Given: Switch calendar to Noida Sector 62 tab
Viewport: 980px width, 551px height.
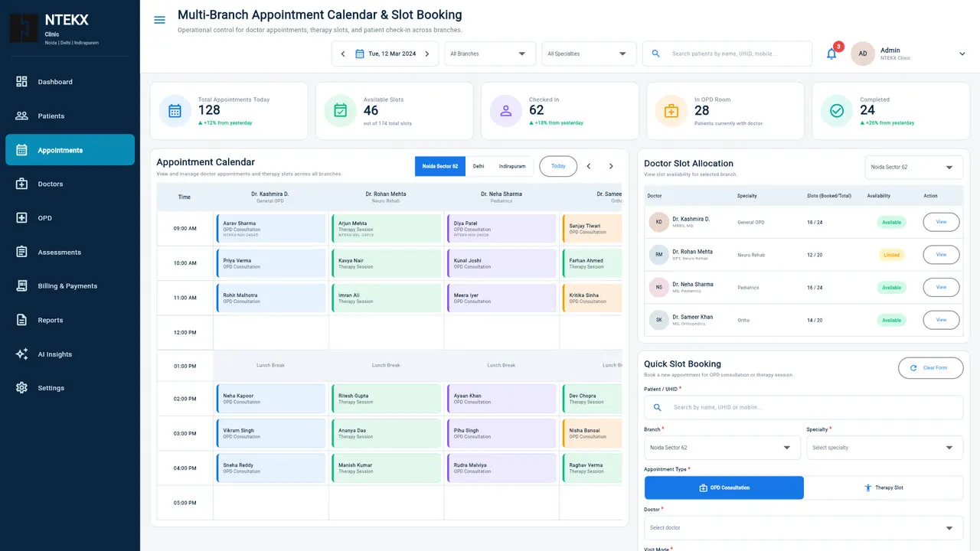Looking at the screenshot, I should (x=440, y=166).
